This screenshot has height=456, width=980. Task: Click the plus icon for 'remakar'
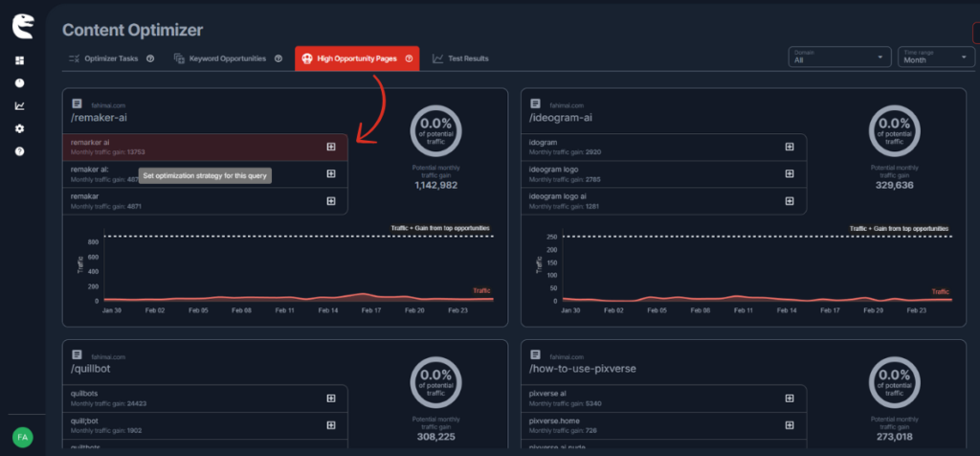click(x=331, y=201)
